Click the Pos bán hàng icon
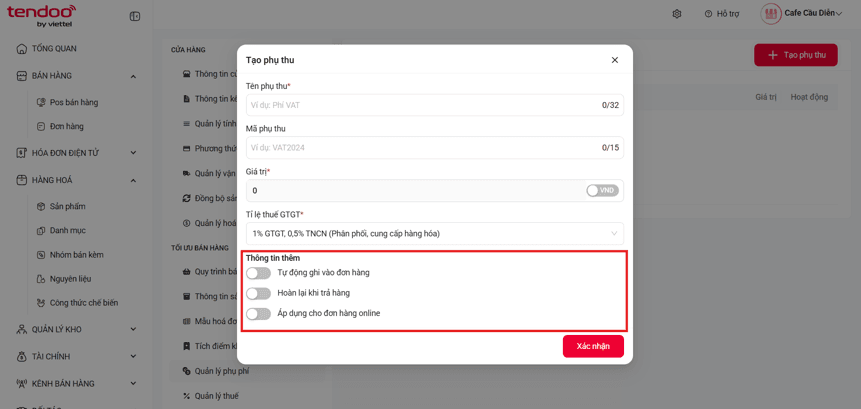Image resolution: width=861 pixels, height=409 pixels. point(40,102)
